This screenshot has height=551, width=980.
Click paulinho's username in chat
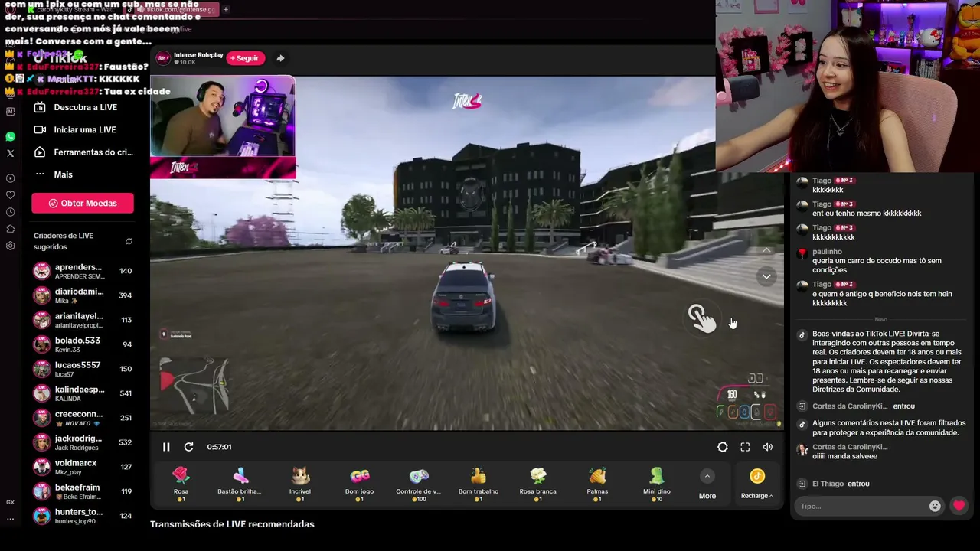[x=827, y=252]
